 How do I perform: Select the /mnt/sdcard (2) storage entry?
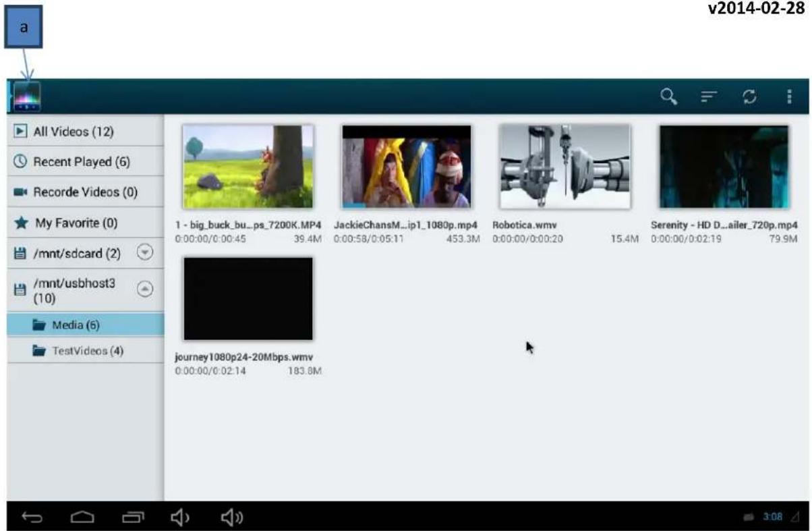point(86,253)
